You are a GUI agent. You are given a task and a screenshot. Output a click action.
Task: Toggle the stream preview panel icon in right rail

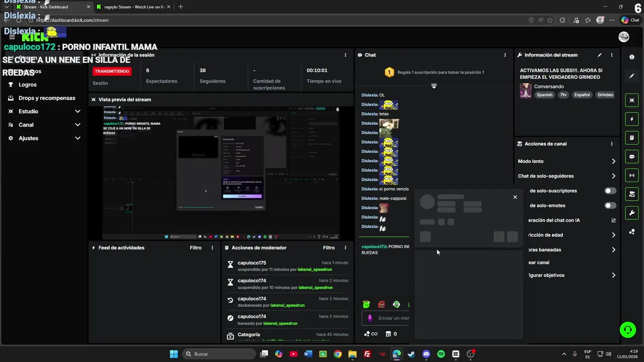(x=632, y=101)
